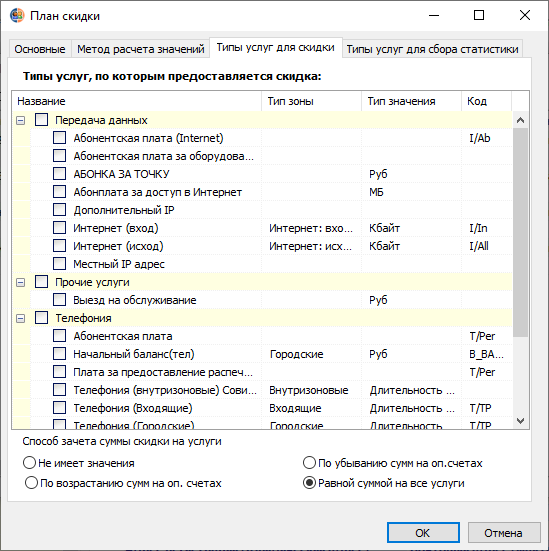Viewport: 549px width, 551px height.
Task: Click the B_BA... code cell
Action: [x=486, y=354]
